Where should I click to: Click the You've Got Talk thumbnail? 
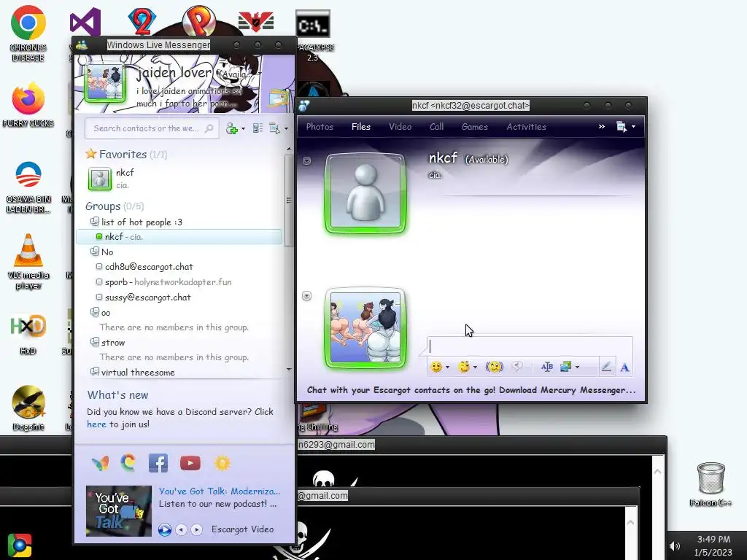click(119, 511)
